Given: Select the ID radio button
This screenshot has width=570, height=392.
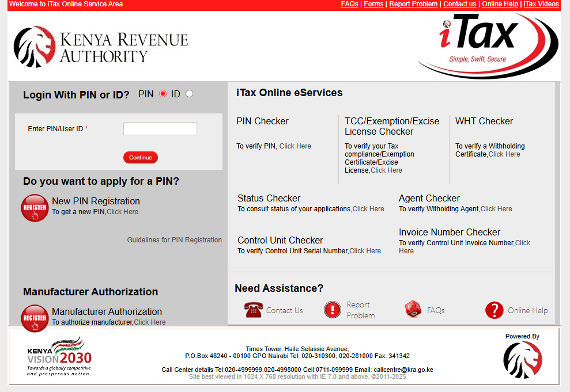Looking at the screenshot, I should point(189,94).
